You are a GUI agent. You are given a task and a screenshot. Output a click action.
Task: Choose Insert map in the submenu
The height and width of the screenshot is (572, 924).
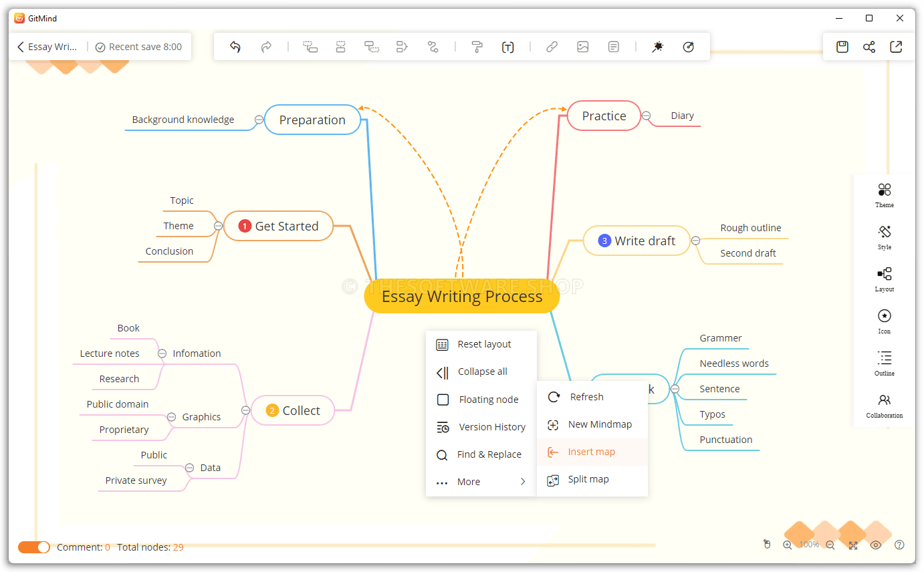[592, 452]
